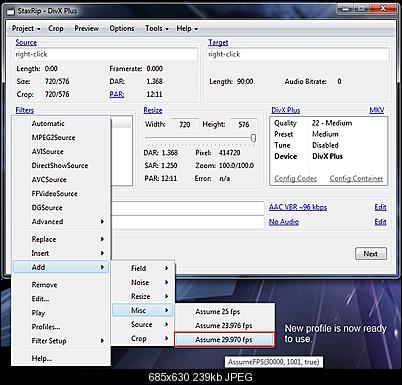Click the Source heading link
The width and height of the screenshot is (402, 385).
click(x=26, y=42)
